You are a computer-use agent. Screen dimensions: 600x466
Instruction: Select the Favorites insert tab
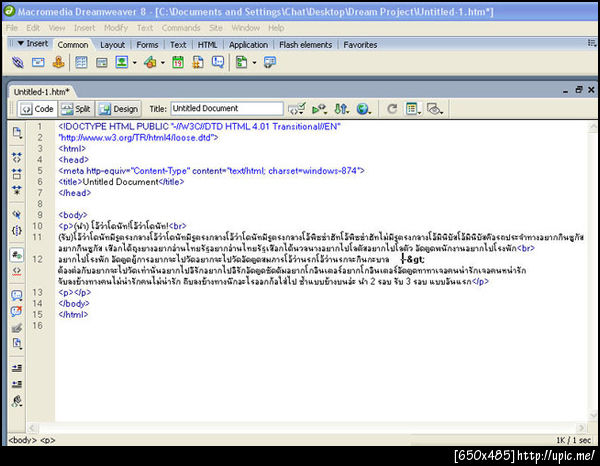pos(360,45)
